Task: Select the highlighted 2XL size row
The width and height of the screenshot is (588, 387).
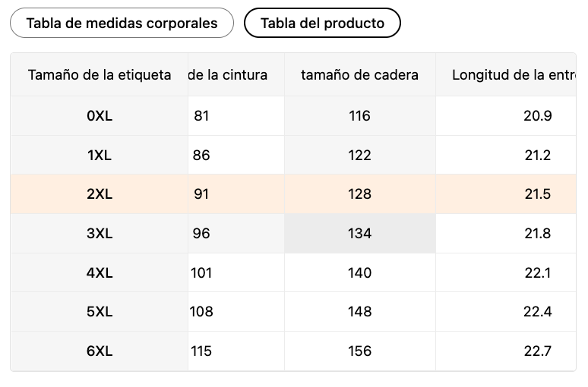Action: click(293, 194)
